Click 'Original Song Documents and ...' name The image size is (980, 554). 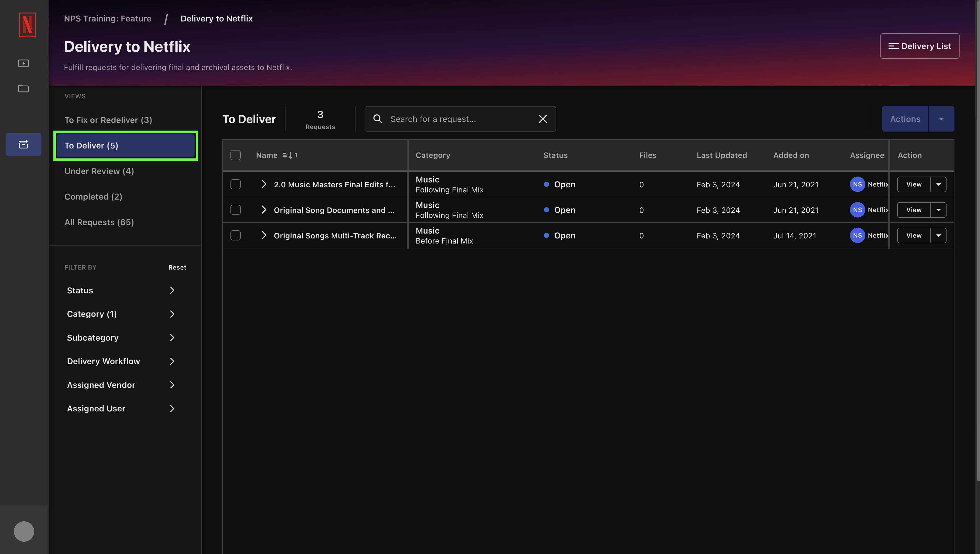pyautogui.click(x=334, y=210)
